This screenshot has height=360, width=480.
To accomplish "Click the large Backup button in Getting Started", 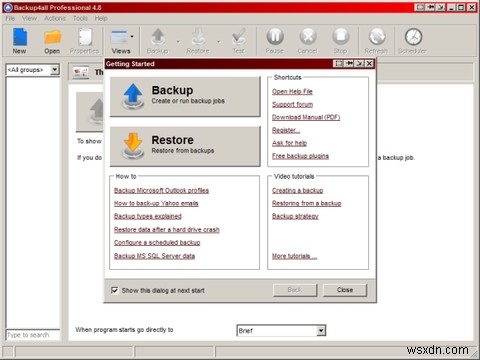I will [185, 96].
